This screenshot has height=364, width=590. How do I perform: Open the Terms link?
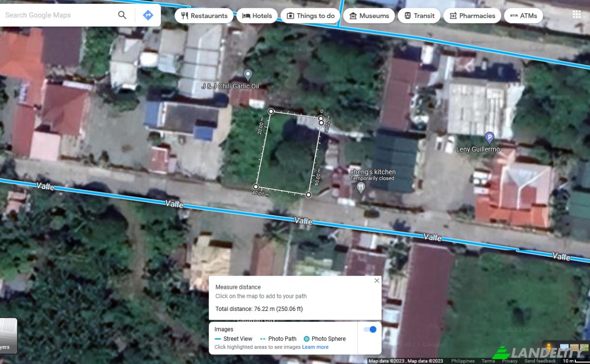click(488, 361)
